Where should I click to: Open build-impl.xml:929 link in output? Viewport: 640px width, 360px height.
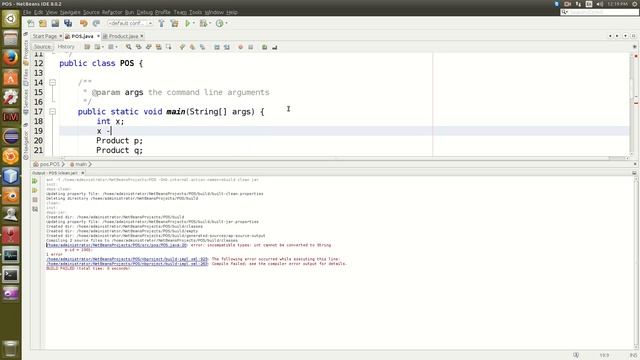coord(127,259)
